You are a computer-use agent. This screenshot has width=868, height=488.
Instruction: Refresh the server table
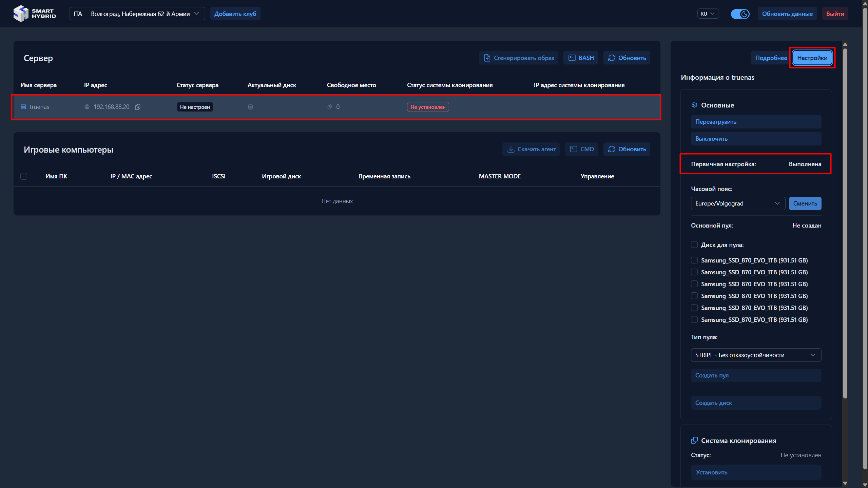[627, 58]
